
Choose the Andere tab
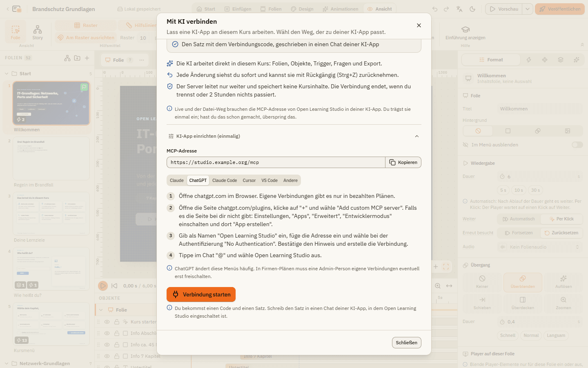(x=290, y=180)
